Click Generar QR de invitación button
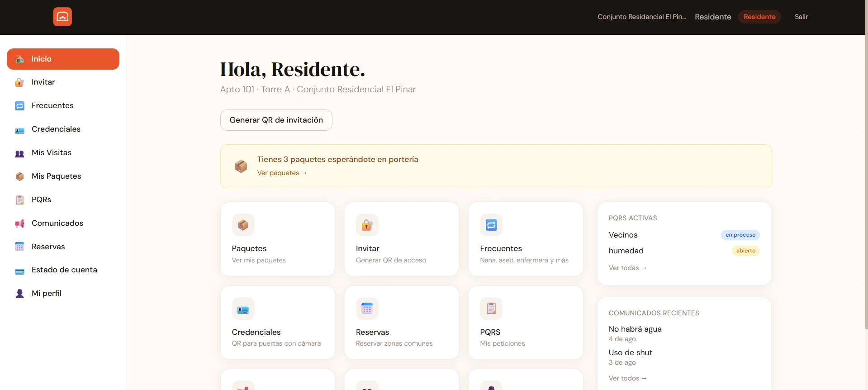 pos(276,120)
